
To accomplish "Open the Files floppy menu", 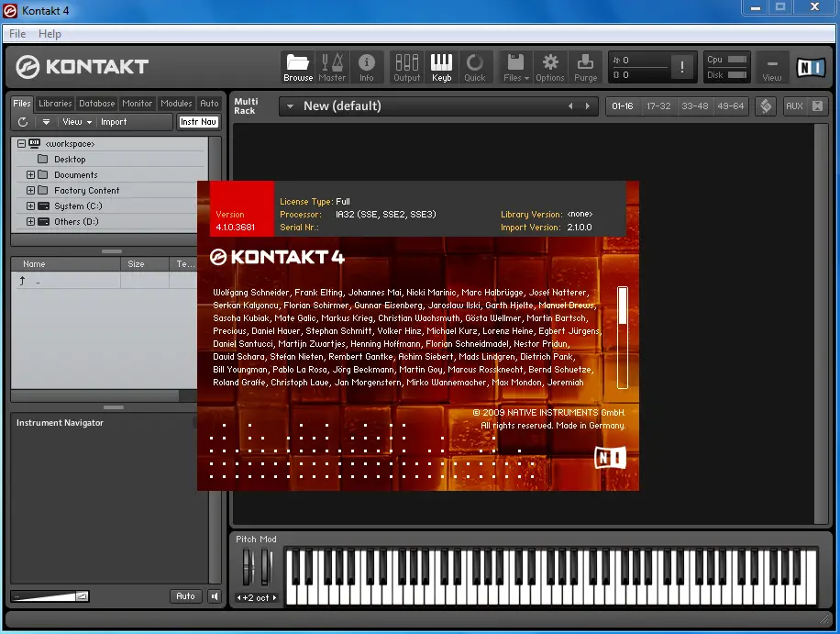I will 516,68.
